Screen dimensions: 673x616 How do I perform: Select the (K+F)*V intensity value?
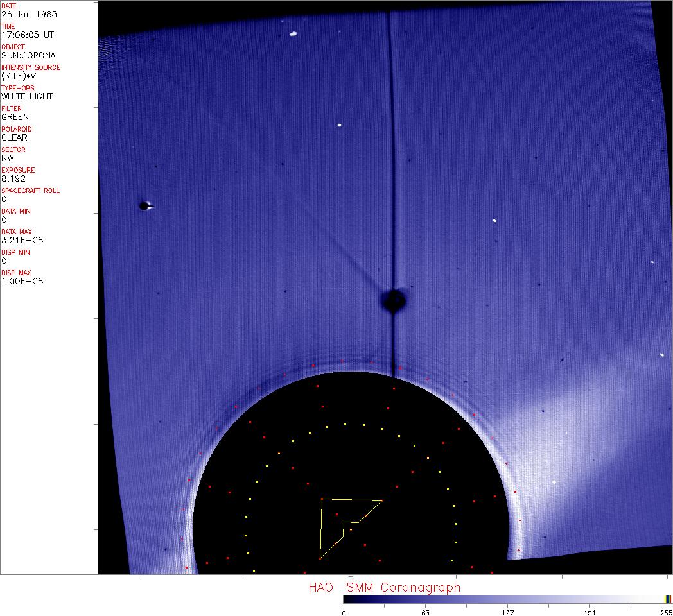click(19, 76)
